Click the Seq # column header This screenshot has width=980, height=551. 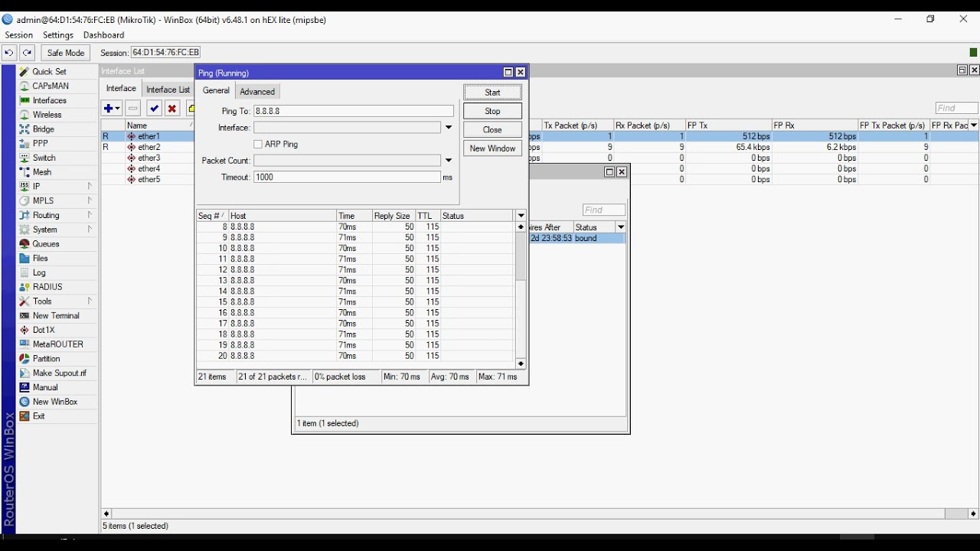[212, 216]
